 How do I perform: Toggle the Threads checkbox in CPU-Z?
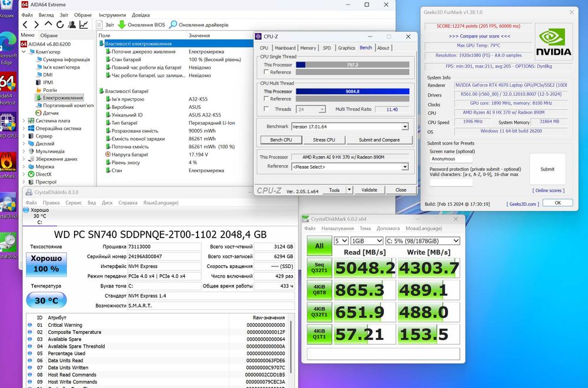coord(266,109)
